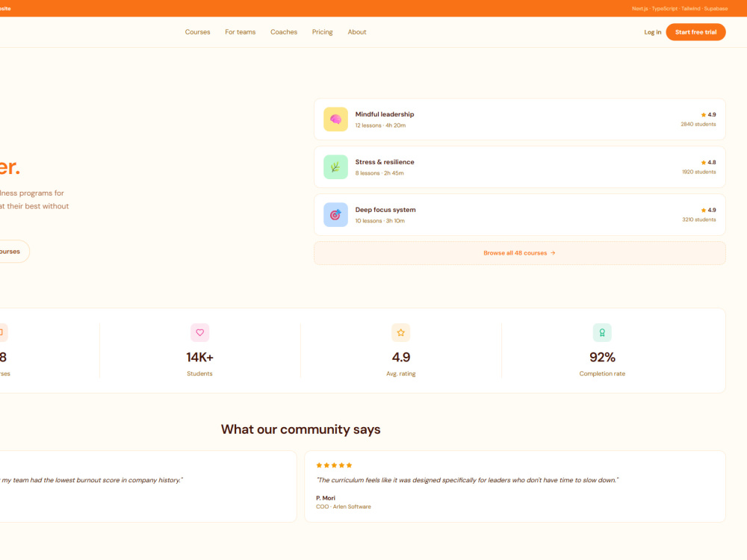The height and width of the screenshot is (560, 747).
Task: Click the arrow next to Browse all courses
Action: pos(553,253)
